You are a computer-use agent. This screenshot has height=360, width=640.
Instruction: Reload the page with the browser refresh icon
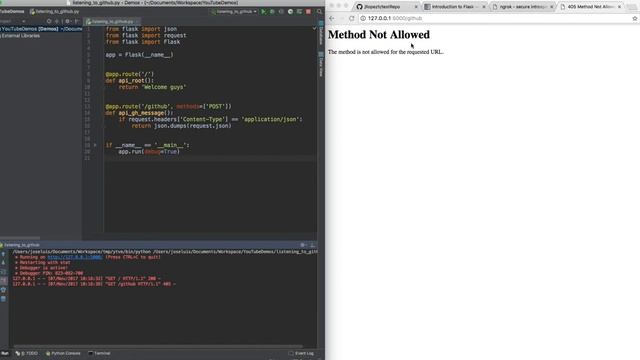tap(352, 18)
